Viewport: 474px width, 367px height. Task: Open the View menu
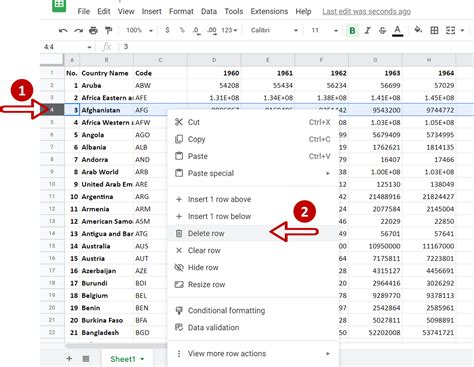126,11
